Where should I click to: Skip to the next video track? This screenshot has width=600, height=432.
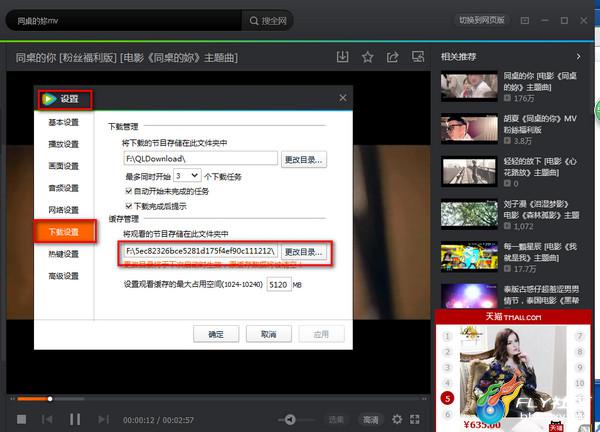[103, 419]
